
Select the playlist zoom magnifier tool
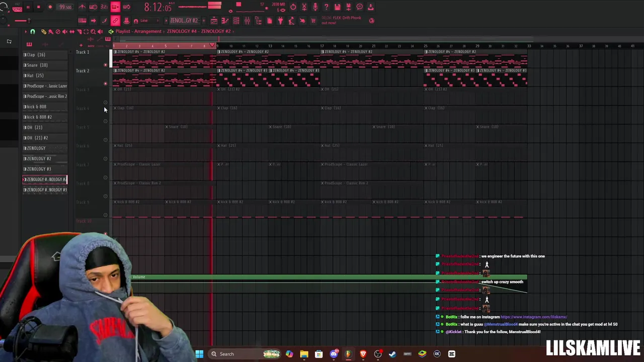coord(93,32)
